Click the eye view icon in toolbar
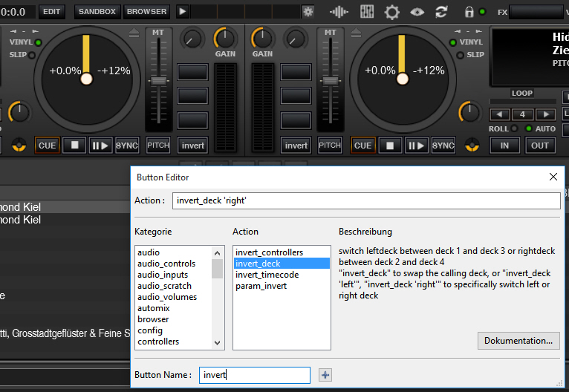This screenshot has height=392, width=569. click(x=417, y=12)
